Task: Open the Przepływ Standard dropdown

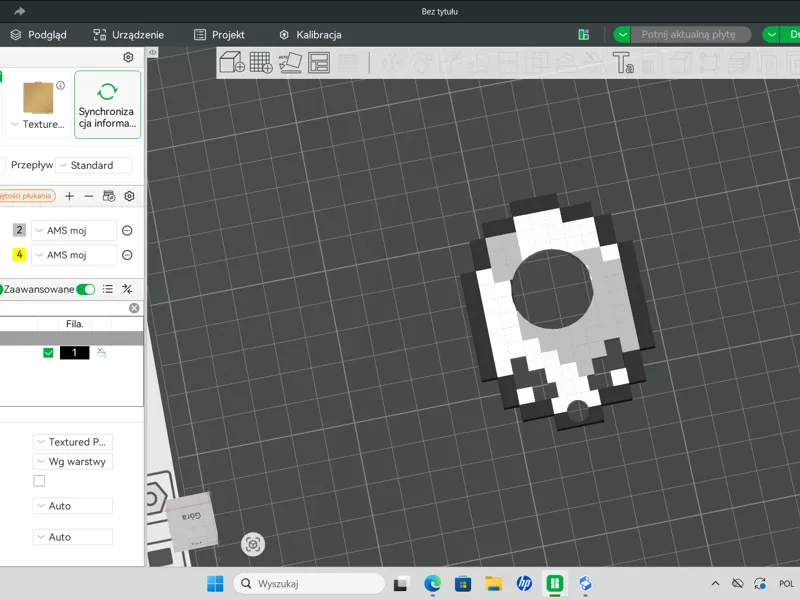Action: click(x=93, y=165)
